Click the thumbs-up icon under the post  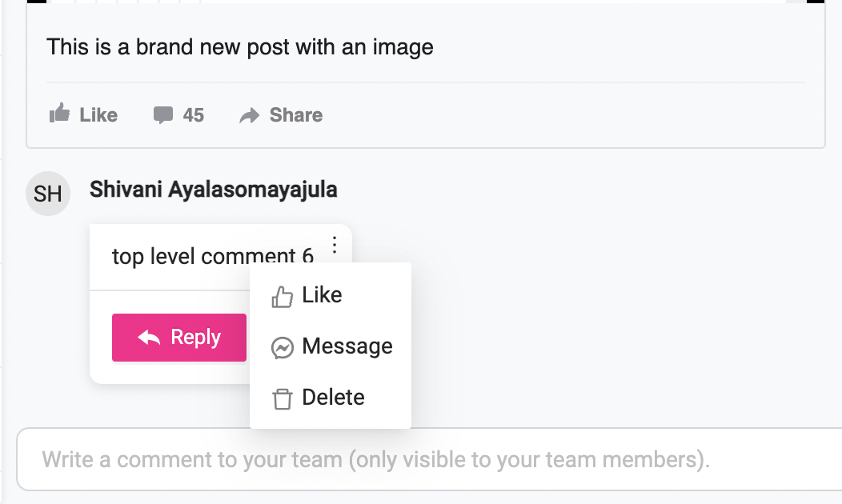pos(59,114)
